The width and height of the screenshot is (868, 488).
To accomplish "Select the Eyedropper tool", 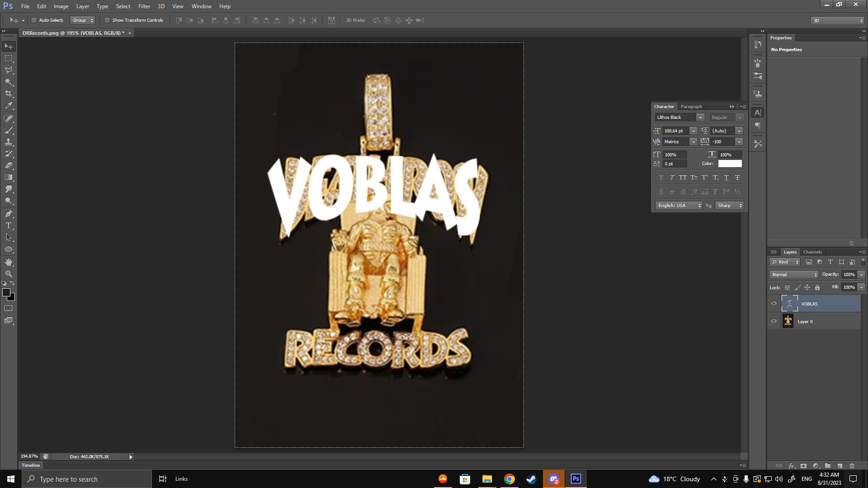I will pyautogui.click(x=9, y=106).
